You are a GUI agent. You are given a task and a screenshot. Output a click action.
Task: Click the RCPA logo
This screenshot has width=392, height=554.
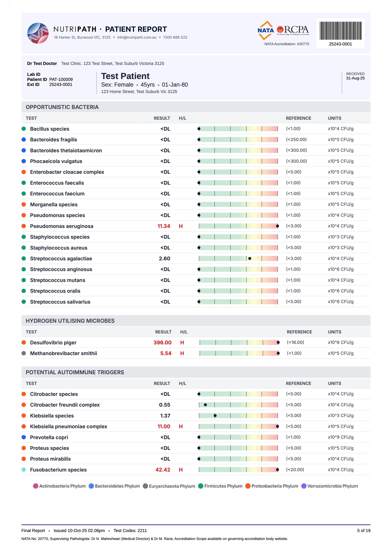coord(293,30)
